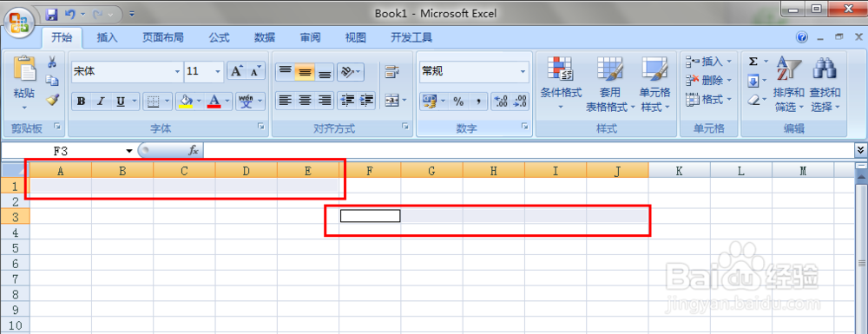Toggle middle vertical alignment
The image size is (868, 334).
pyautogui.click(x=305, y=71)
